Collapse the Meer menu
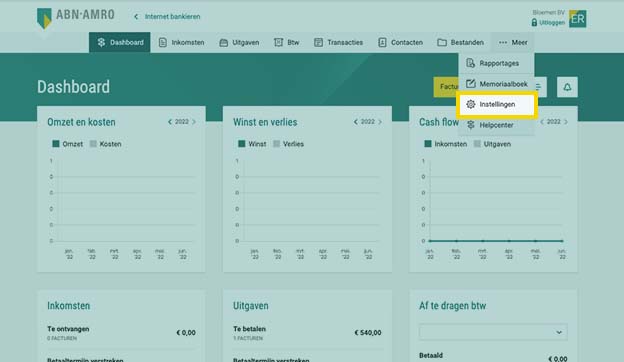The height and width of the screenshot is (362, 624). [513, 42]
